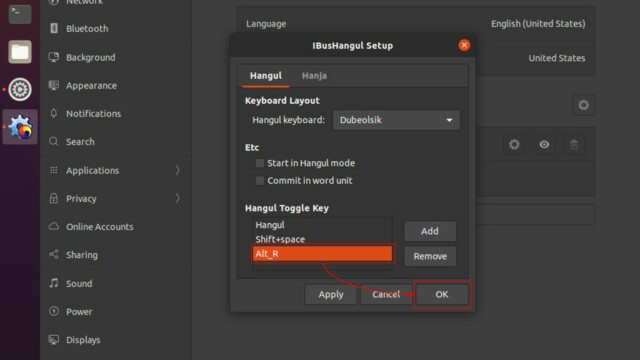Click the Remove toggle key button
Viewport: 640px width, 360px height.
430,256
